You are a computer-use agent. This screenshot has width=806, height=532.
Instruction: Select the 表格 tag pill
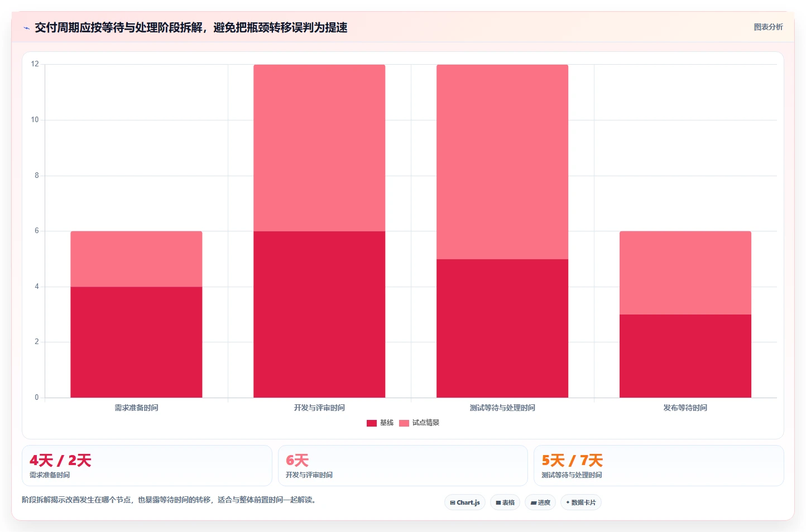(x=505, y=502)
